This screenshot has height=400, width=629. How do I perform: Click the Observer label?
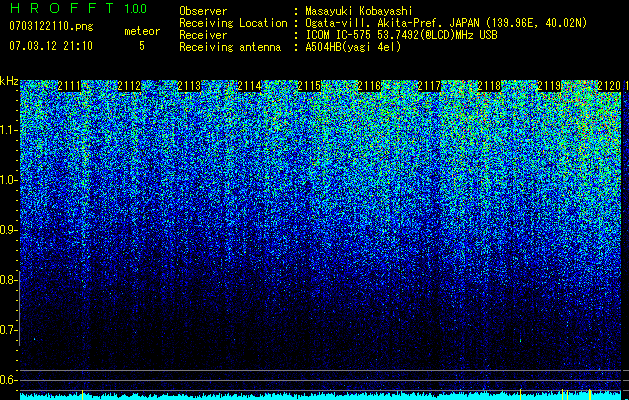click(x=203, y=11)
